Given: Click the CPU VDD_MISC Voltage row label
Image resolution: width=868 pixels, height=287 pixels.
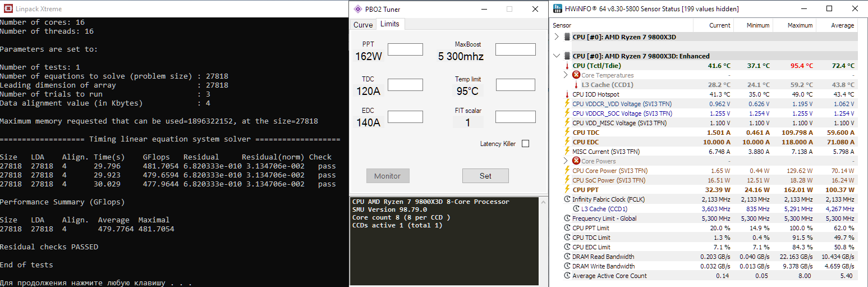Looking at the screenshot, I should pos(620,123).
